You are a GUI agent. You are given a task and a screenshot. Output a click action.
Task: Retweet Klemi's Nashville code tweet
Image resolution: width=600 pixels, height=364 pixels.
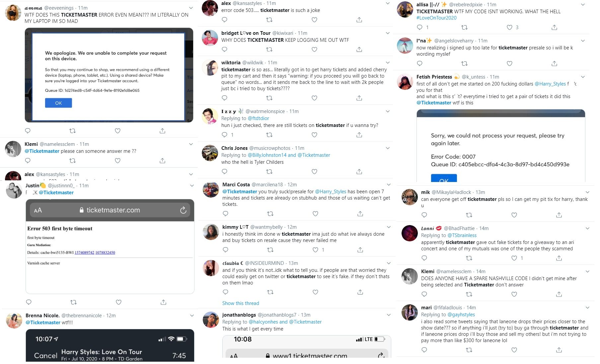pyautogui.click(x=469, y=294)
